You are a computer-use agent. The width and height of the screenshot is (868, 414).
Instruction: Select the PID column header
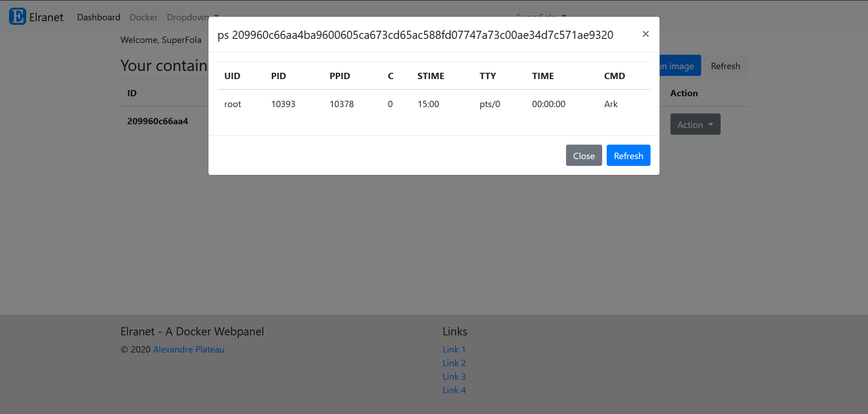[x=278, y=76]
